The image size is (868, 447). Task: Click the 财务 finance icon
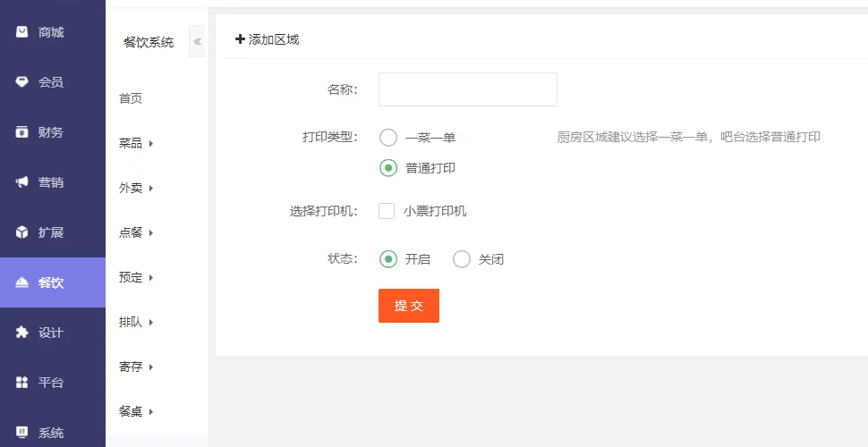21,132
